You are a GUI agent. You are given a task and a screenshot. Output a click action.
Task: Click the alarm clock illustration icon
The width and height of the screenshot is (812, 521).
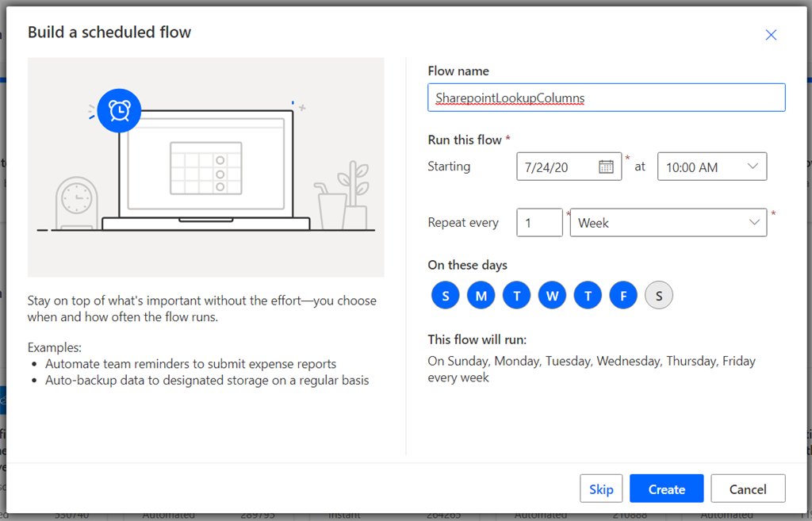(120, 111)
